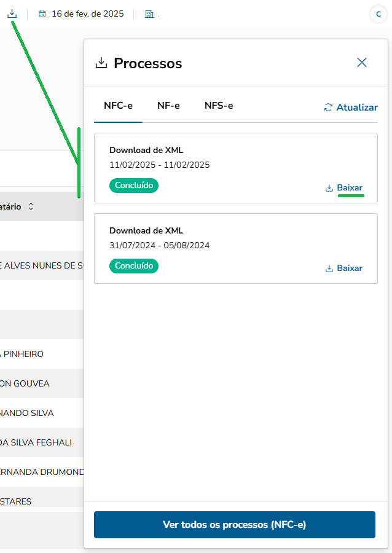Select the row ending in 'STARES'
This screenshot has height=553, width=392.
pyautogui.click(x=42, y=497)
